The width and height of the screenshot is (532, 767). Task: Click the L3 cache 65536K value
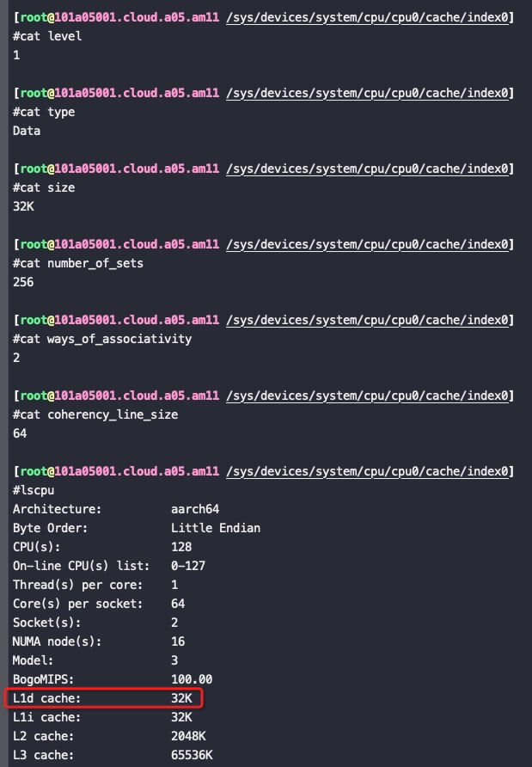[192, 755]
